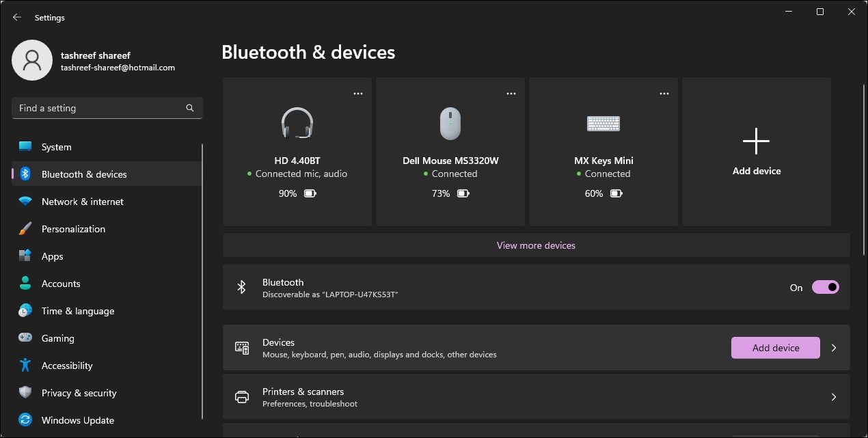Open the HD 4.40BT options menu
The width and height of the screenshot is (868, 438).
coord(357,92)
